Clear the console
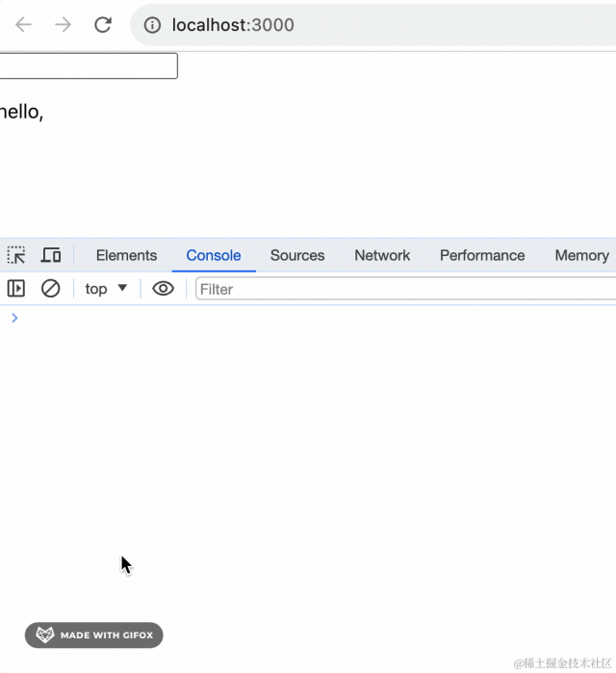This screenshot has width=616, height=673. point(51,289)
